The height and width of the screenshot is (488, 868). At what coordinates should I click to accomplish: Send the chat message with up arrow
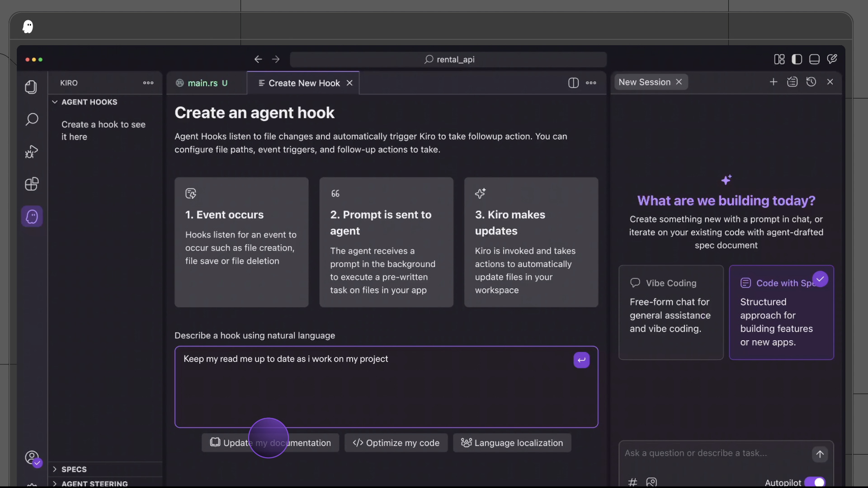pyautogui.click(x=820, y=454)
